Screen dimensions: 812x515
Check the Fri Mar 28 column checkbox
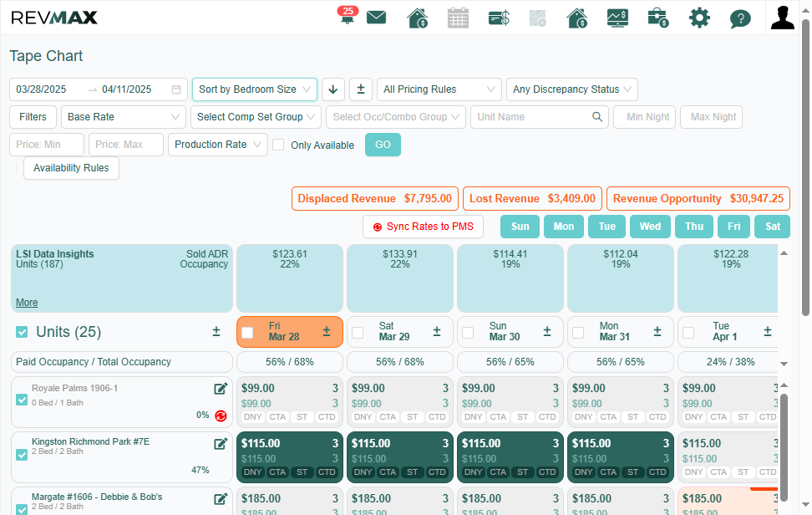[x=247, y=333]
